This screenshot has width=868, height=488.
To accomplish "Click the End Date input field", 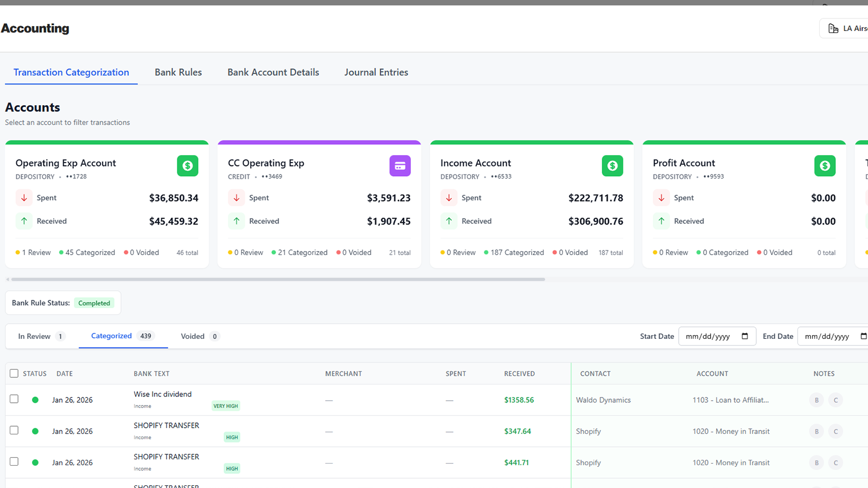I will coord(833,336).
